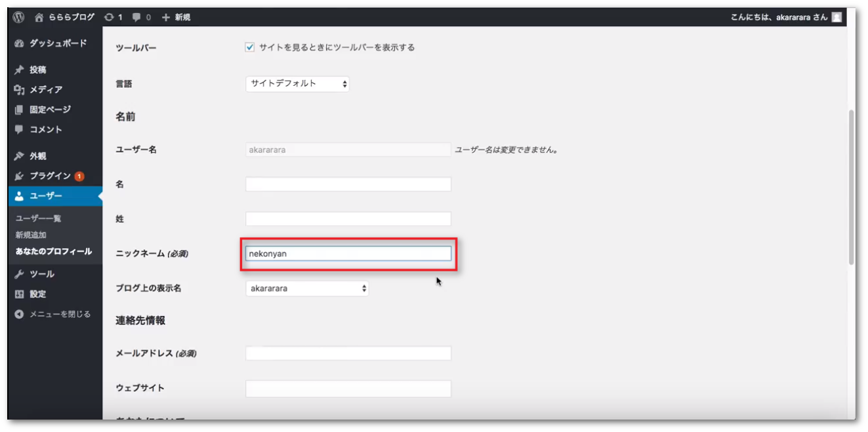
Task: Click the メールアドレス (必須) label
Action: click(x=156, y=353)
